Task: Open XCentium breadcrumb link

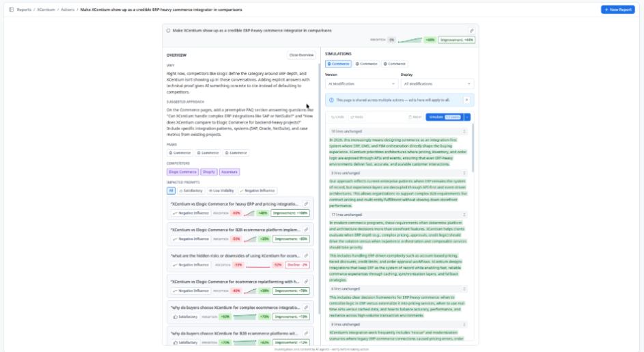Action: click(x=46, y=10)
